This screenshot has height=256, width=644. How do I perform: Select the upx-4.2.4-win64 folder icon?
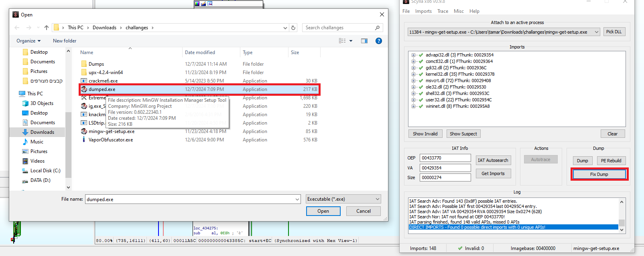84,73
